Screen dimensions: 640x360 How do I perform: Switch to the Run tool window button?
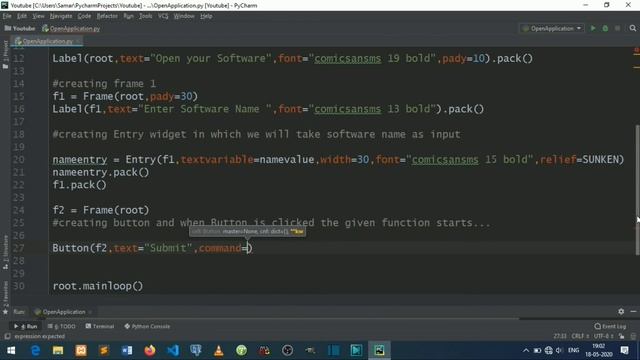click(x=25, y=326)
